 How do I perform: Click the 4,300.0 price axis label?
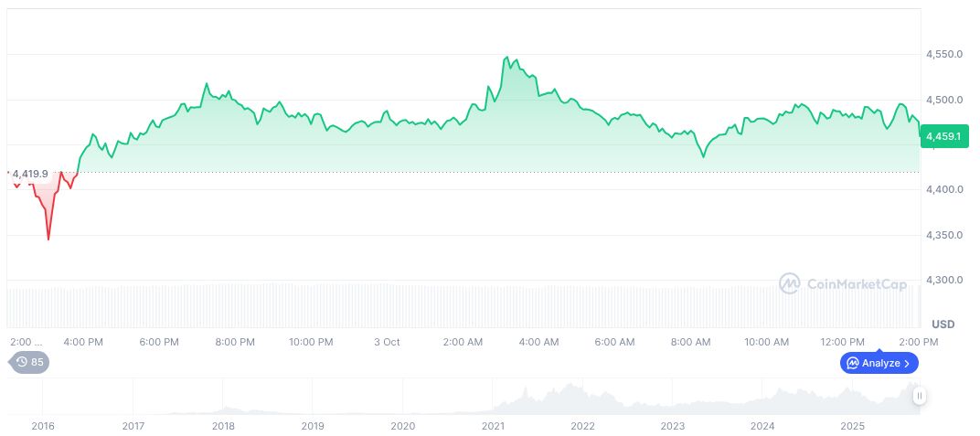coord(945,280)
